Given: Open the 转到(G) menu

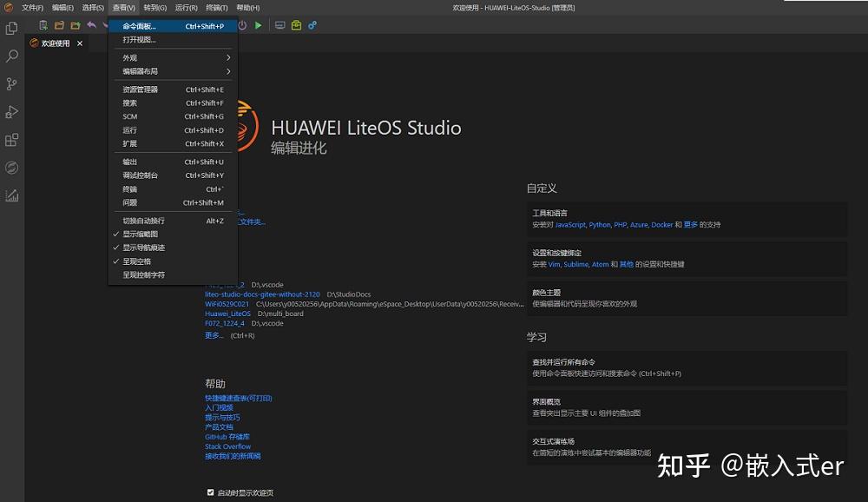Looking at the screenshot, I should (x=155, y=8).
